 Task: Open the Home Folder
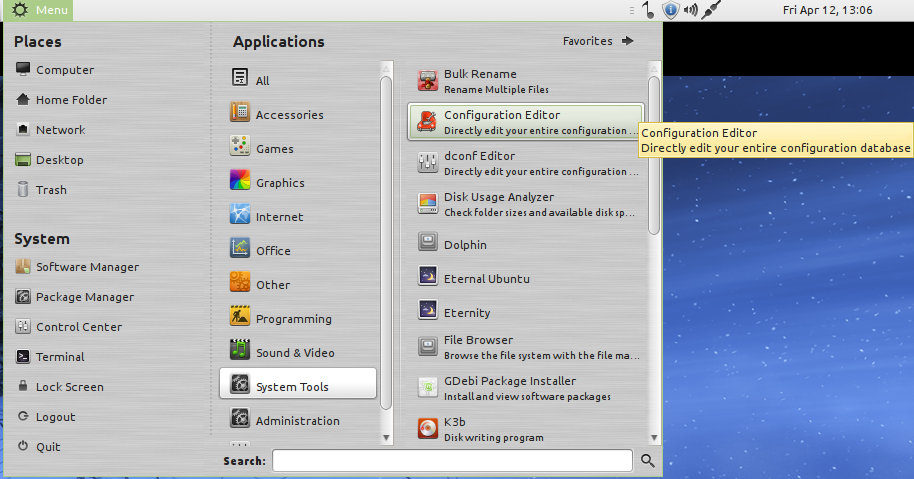[61, 100]
